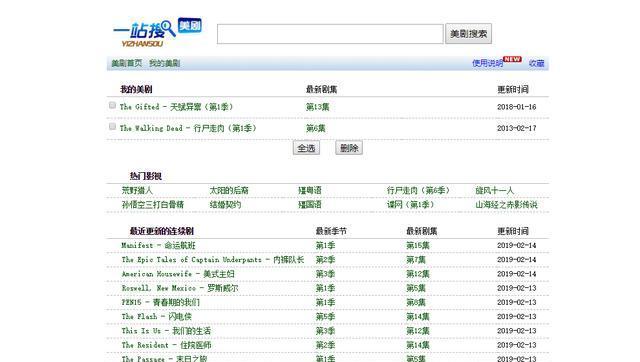Open 第15集 episode link for Manifest
The height and width of the screenshot is (362, 640).
[x=418, y=246]
